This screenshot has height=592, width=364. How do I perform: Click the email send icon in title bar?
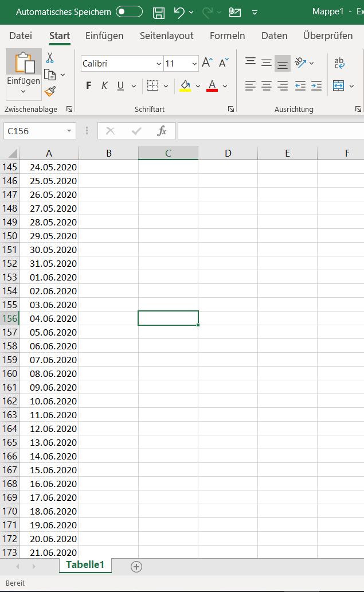point(235,13)
